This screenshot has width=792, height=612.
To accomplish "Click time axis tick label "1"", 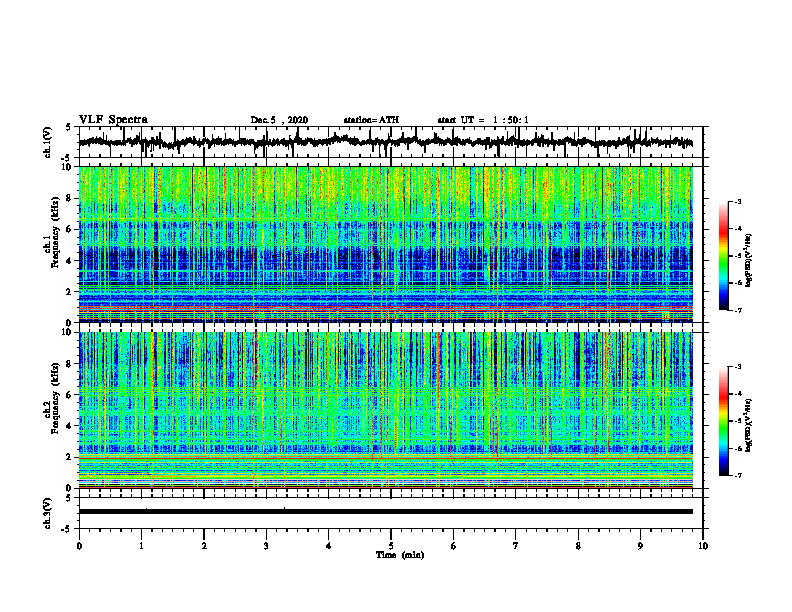I will click(141, 546).
